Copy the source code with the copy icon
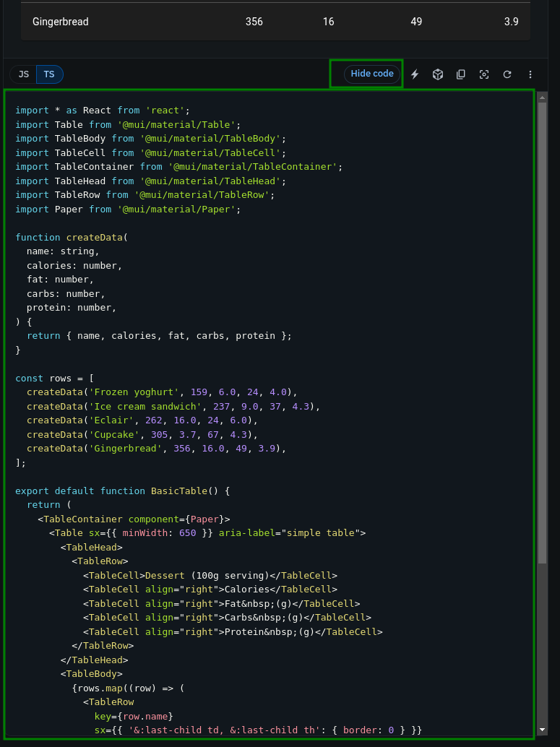Viewport: 560px width, 747px height. coord(461,74)
